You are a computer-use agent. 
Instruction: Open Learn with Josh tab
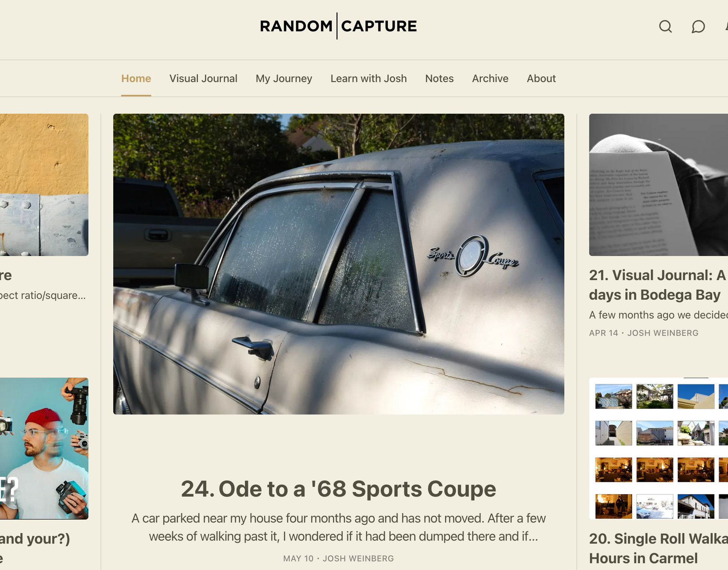368,78
